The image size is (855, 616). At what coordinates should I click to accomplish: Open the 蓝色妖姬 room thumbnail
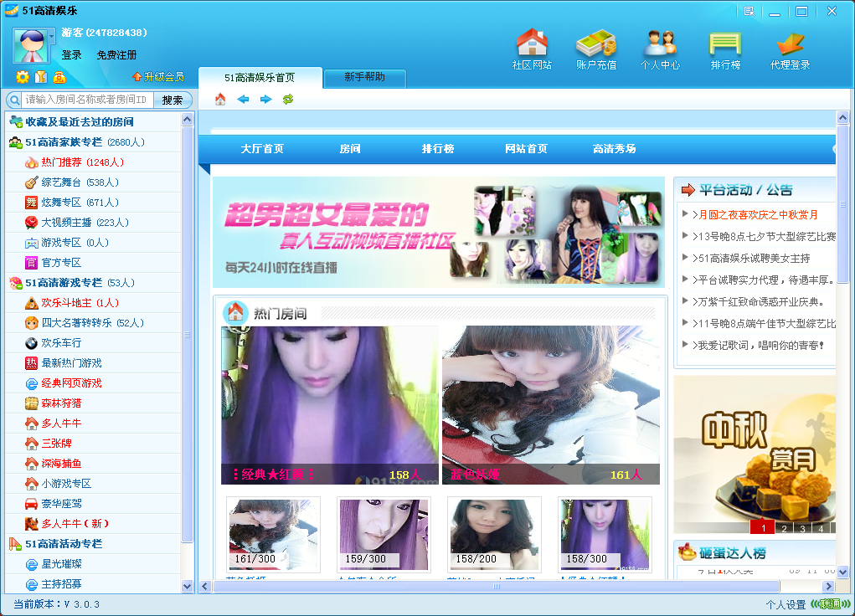pos(551,405)
